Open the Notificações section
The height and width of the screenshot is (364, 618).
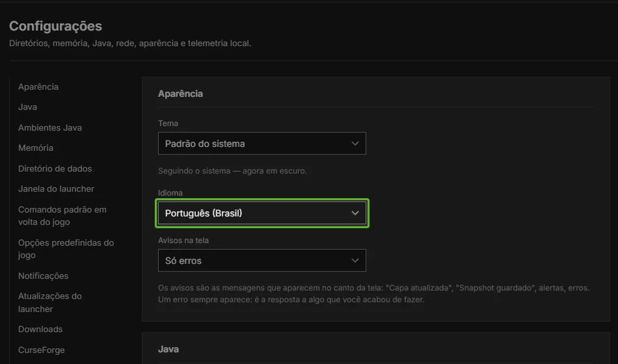44,276
